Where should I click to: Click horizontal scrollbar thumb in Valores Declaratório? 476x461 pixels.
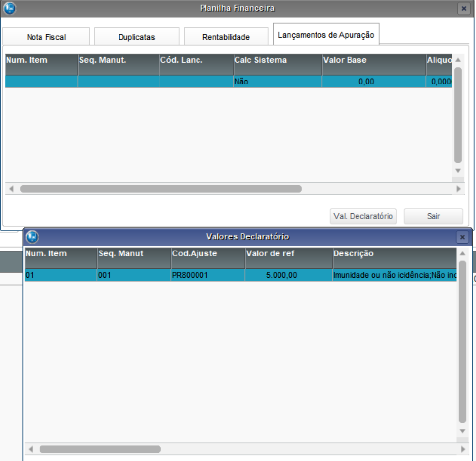coord(100,449)
